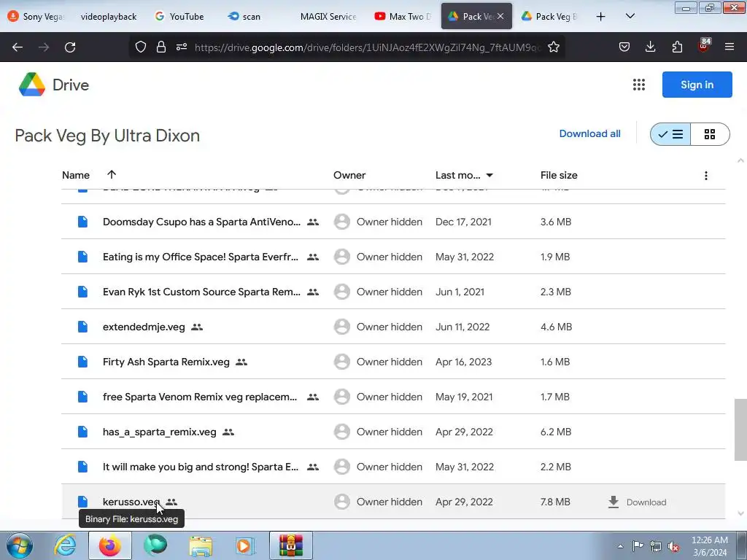Screen dimensions: 747x560
Task: Open WinRAR in the taskbar
Action: (x=291, y=545)
